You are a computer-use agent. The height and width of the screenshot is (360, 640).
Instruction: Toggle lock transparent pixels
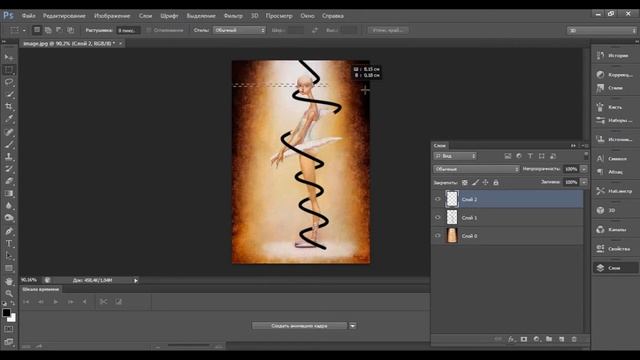click(x=465, y=182)
